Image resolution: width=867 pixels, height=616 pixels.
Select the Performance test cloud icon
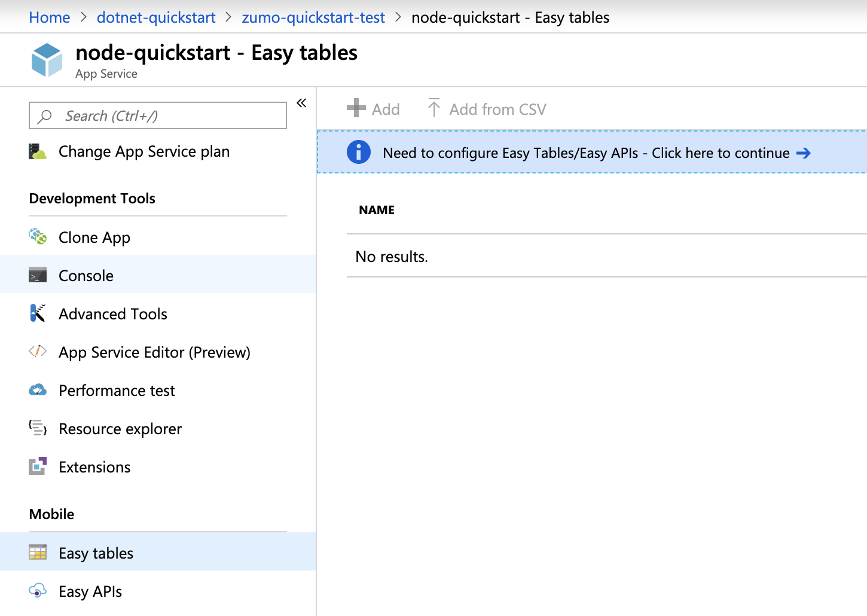coord(37,390)
